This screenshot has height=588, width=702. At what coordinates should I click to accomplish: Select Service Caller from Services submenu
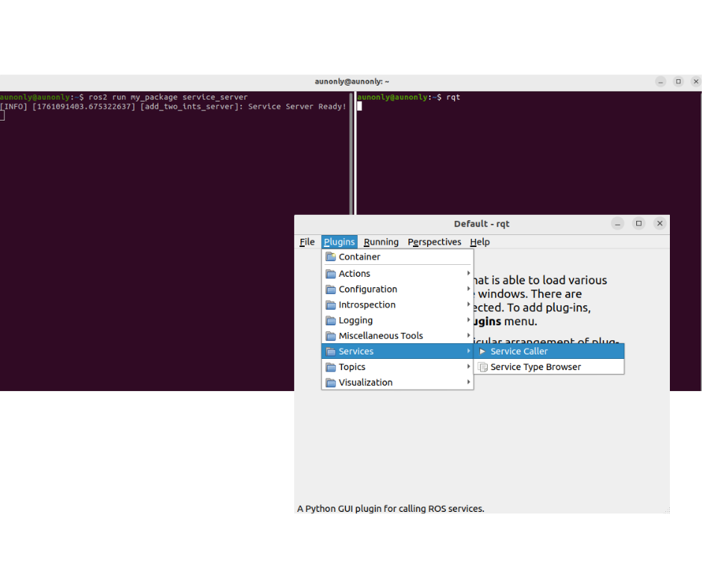[x=519, y=351]
